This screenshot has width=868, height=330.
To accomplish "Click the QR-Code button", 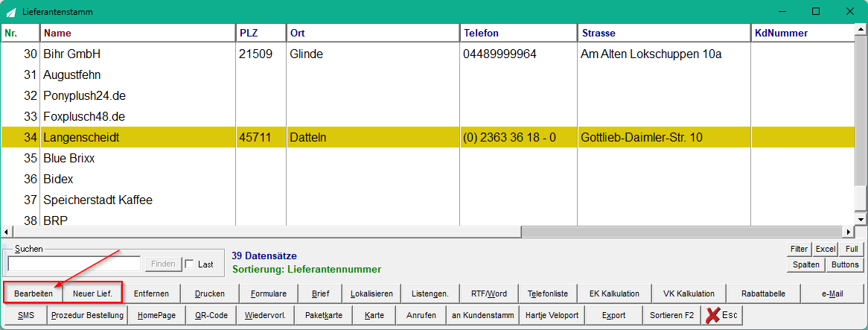I will [211, 315].
